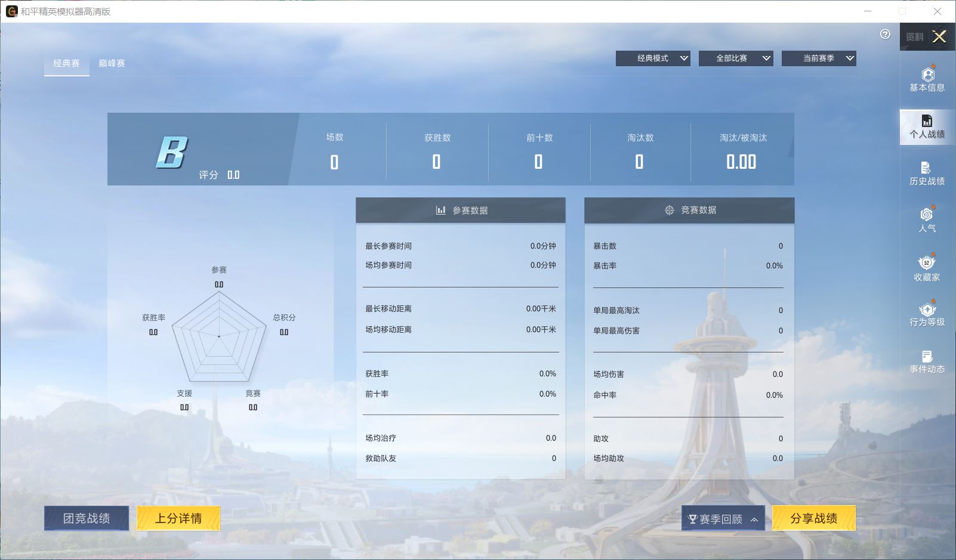The height and width of the screenshot is (560, 956).
Task: Click the pentagon radar chart
Action: tap(219, 337)
